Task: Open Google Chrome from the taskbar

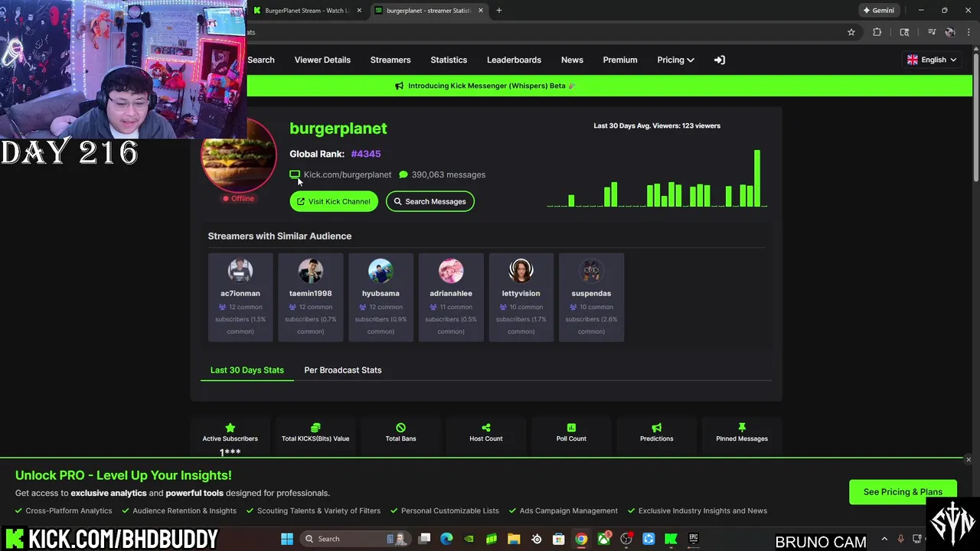Action: pos(581,539)
